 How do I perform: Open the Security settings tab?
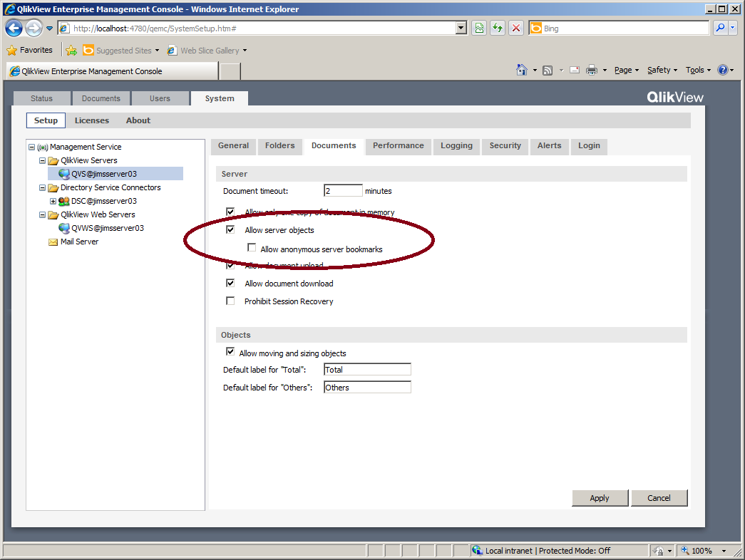[505, 146]
